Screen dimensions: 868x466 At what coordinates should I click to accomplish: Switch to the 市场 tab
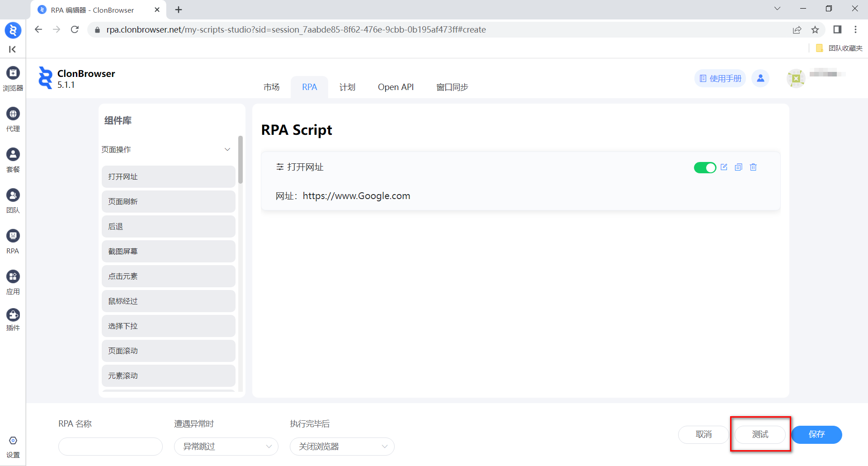point(271,87)
